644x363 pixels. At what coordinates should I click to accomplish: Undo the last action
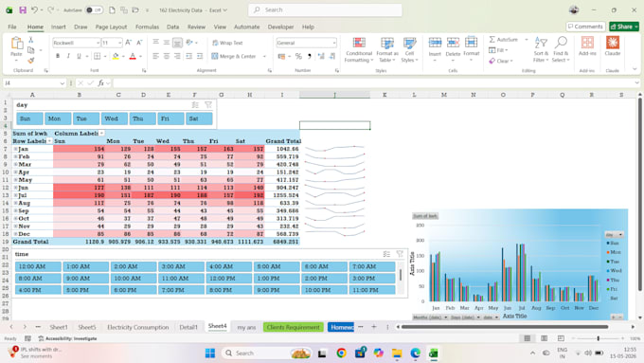(x=34, y=9)
